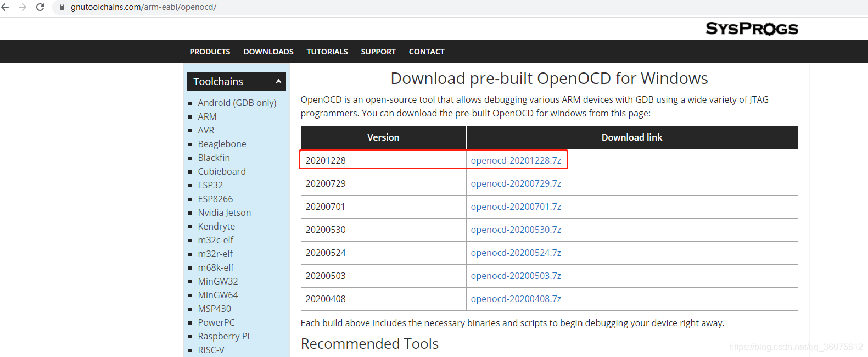The image size is (868, 357).
Task: Open the ESP32 toolchain link
Action: click(x=210, y=185)
